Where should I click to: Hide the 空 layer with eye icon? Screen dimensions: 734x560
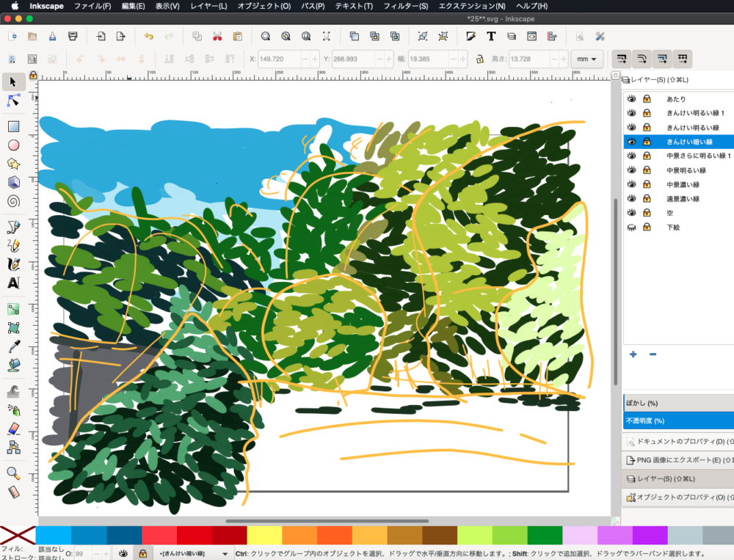coord(631,213)
